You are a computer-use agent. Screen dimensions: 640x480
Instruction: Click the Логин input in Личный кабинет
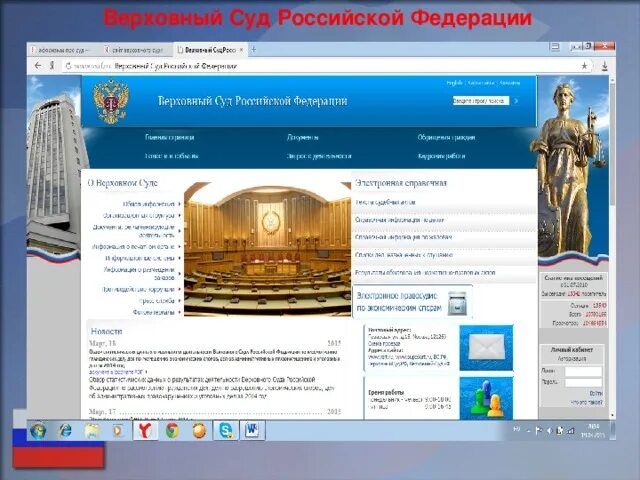point(583,371)
